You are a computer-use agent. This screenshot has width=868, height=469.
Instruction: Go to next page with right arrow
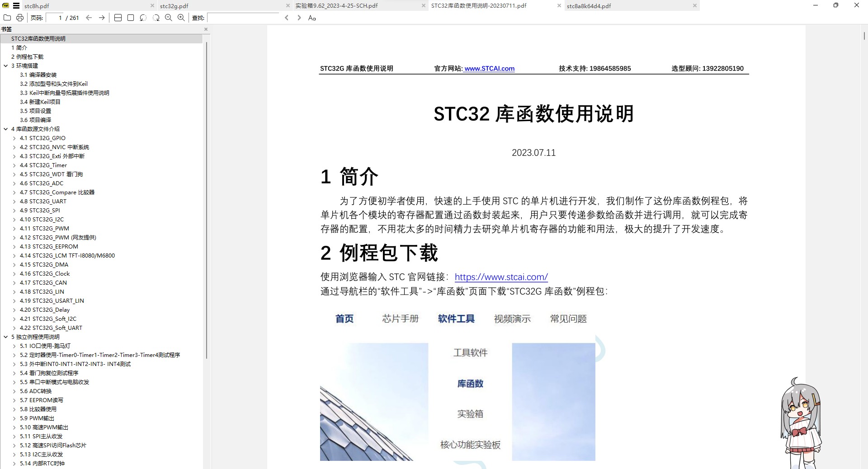(x=102, y=18)
